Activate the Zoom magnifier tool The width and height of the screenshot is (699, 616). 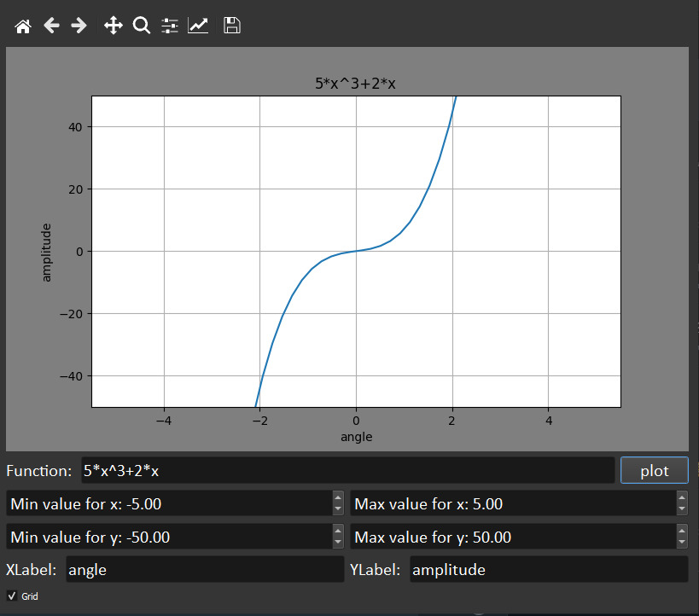[x=142, y=26]
